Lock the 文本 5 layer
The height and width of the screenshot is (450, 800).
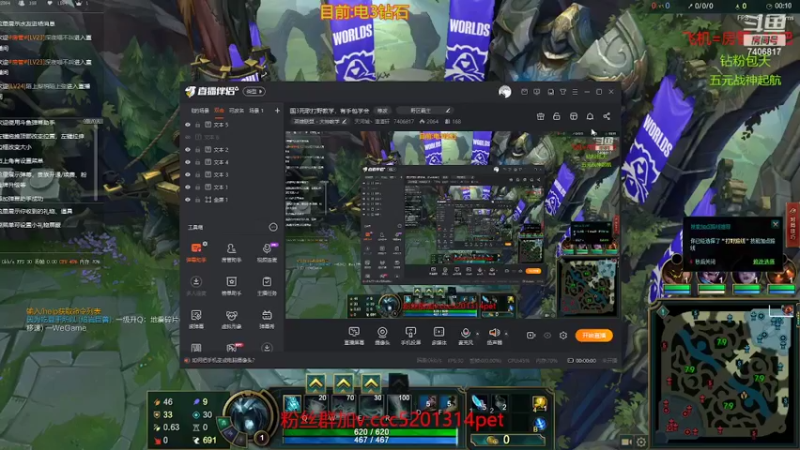197,124
